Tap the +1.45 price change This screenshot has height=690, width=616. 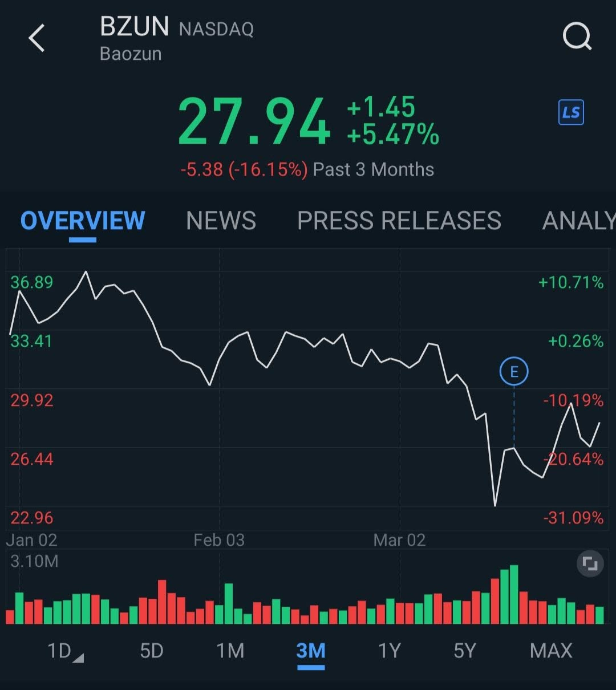381,107
